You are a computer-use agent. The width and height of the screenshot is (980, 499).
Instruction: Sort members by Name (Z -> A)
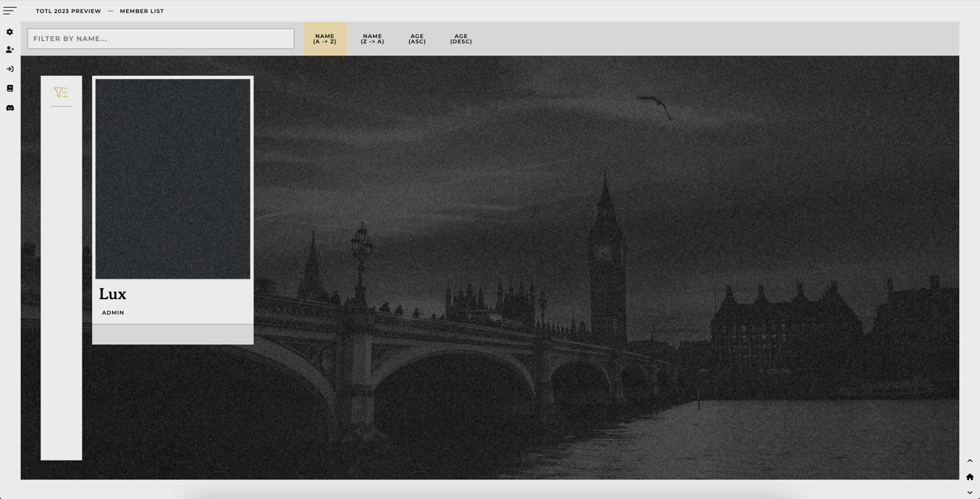click(372, 39)
